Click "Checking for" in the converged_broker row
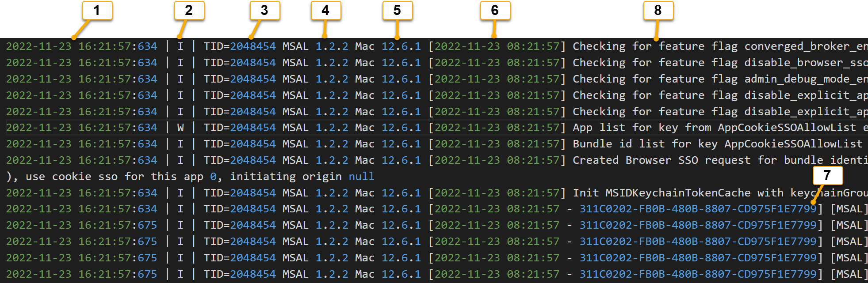The height and width of the screenshot is (283, 868). (x=612, y=46)
